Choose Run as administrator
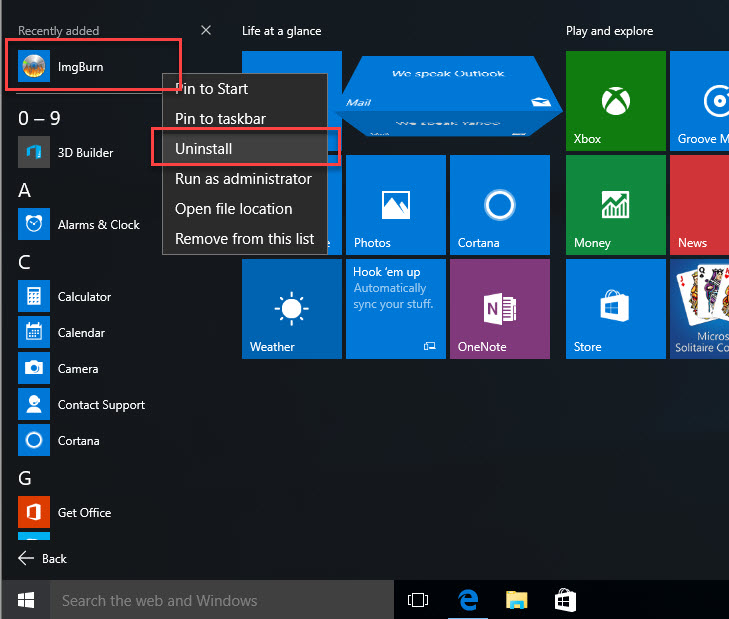Image resolution: width=729 pixels, height=619 pixels. 245,179
